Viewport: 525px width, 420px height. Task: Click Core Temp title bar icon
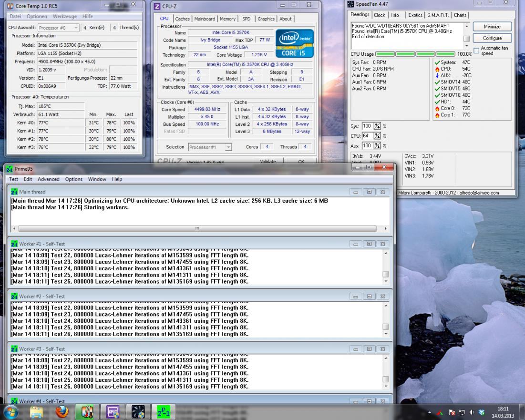pos(10,6)
